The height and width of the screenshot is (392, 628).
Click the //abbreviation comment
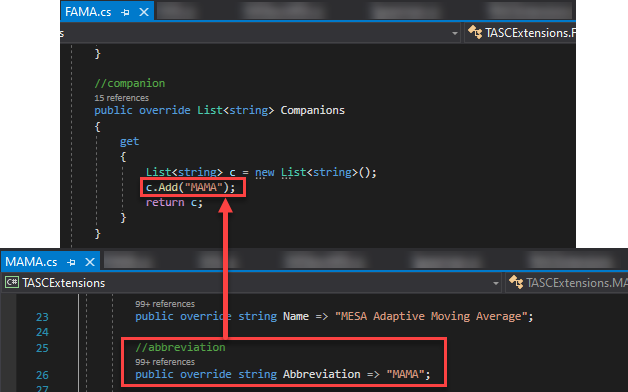pos(180,347)
